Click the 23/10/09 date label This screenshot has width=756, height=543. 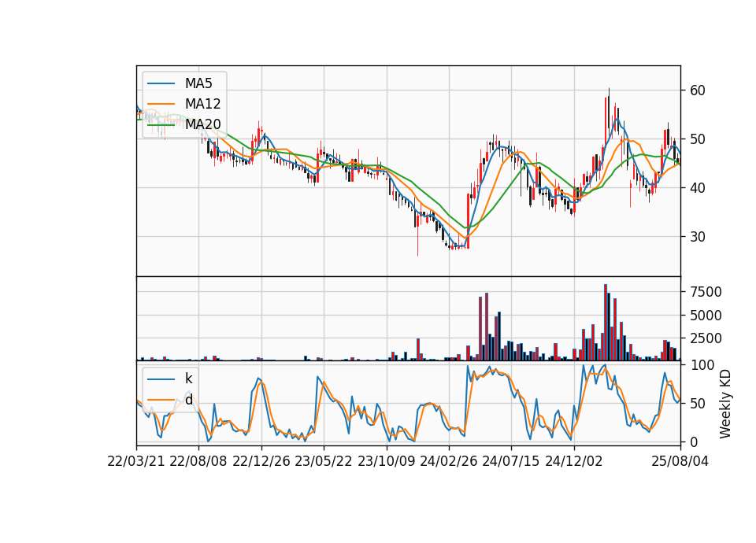[x=386, y=461]
